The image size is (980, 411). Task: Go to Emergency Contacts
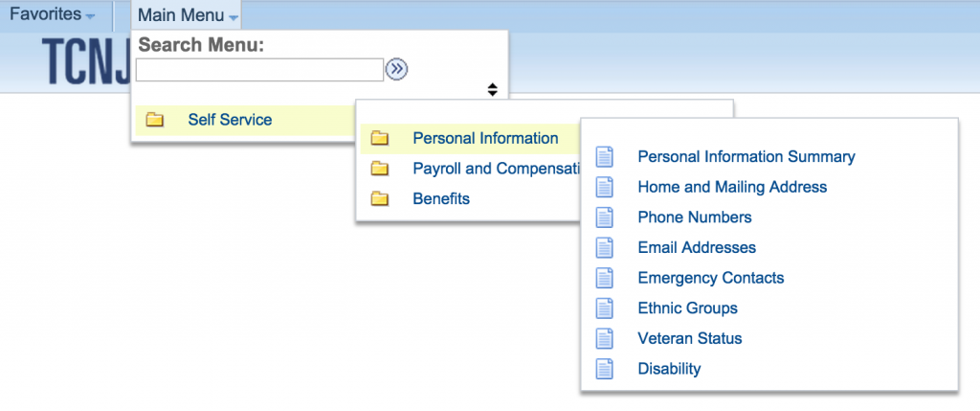tap(711, 277)
